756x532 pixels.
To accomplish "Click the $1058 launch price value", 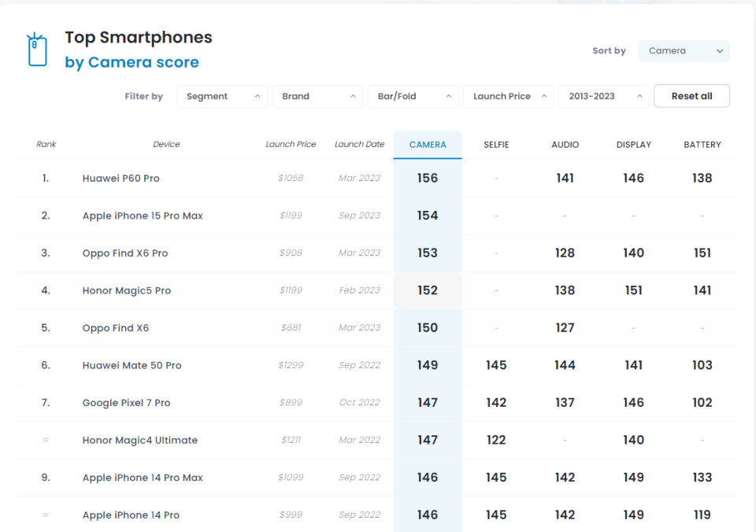I will pyautogui.click(x=291, y=178).
